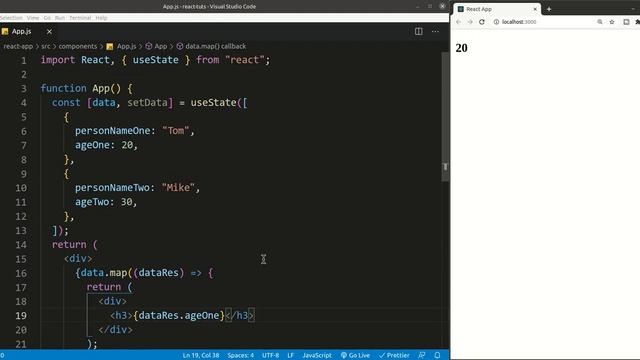Viewport: 640px width, 360px height.
Task: Click line number 1 in gutter
Action: pyautogui.click(x=24, y=60)
